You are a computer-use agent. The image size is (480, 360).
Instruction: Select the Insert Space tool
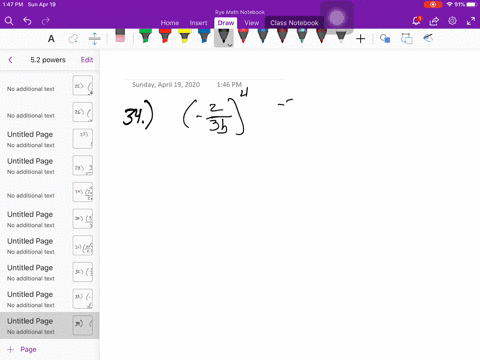95,39
